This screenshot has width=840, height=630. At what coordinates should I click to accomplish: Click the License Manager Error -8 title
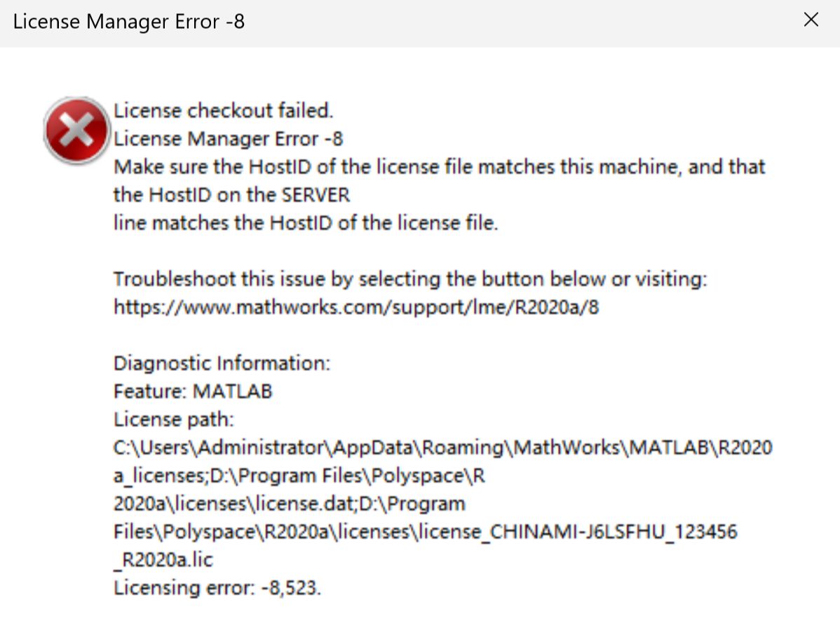point(128,21)
